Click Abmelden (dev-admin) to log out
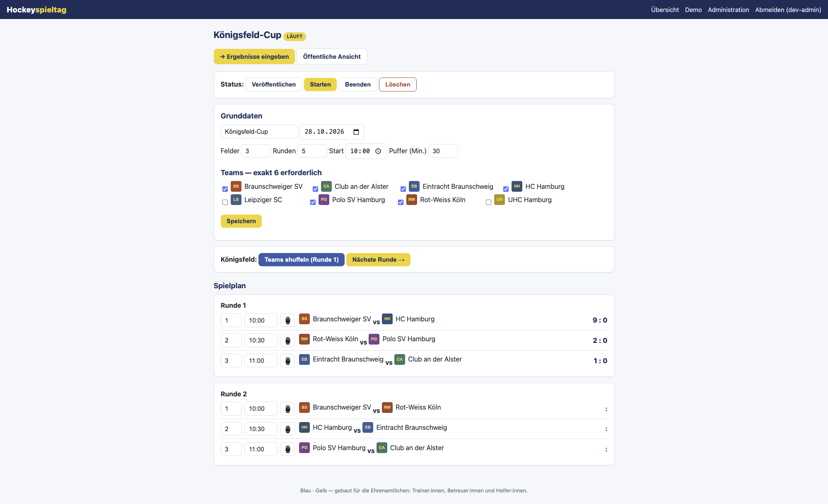This screenshot has height=504, width=828. [788, 10]
